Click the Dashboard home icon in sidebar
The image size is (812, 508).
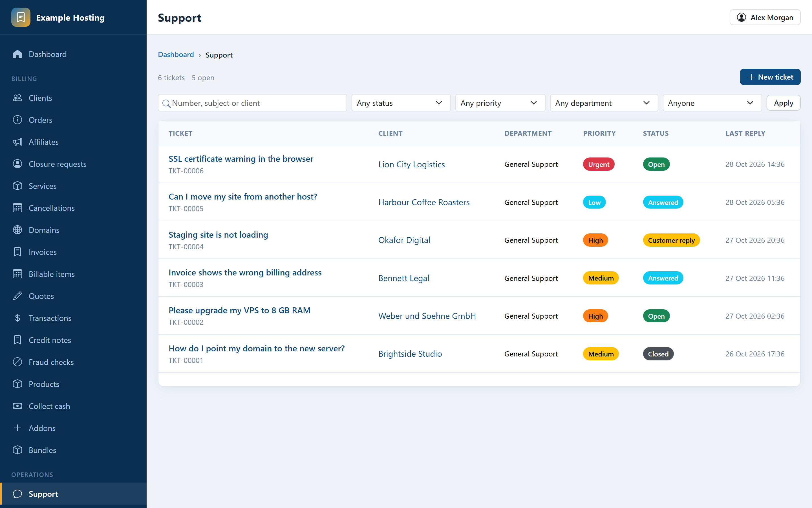(x=17, y=54)
